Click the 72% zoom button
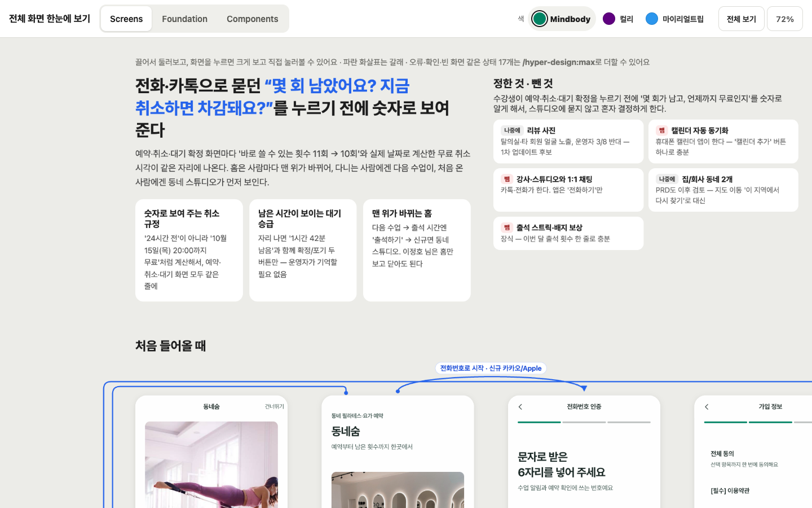 (784, 19)
